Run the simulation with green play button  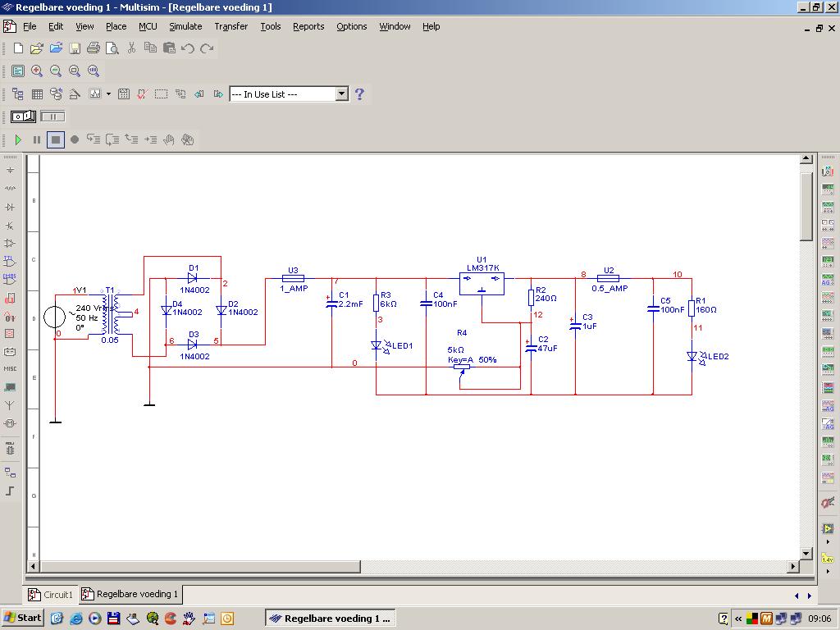click(x=18, y=139)
